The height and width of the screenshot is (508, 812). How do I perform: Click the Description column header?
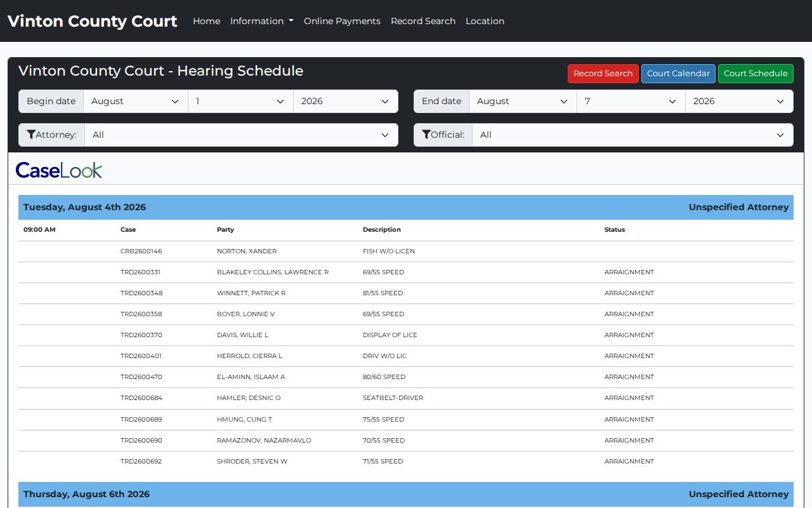tap(382, 229)
